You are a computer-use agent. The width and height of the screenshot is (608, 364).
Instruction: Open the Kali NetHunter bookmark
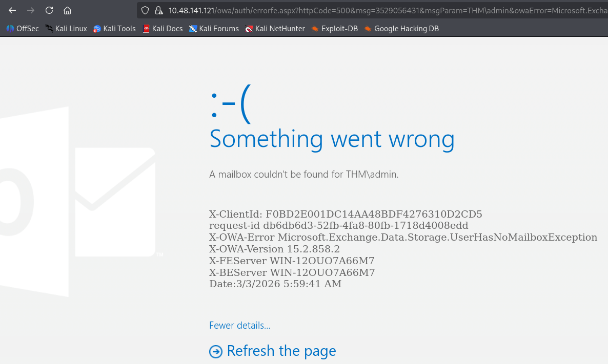click(275, 29)
